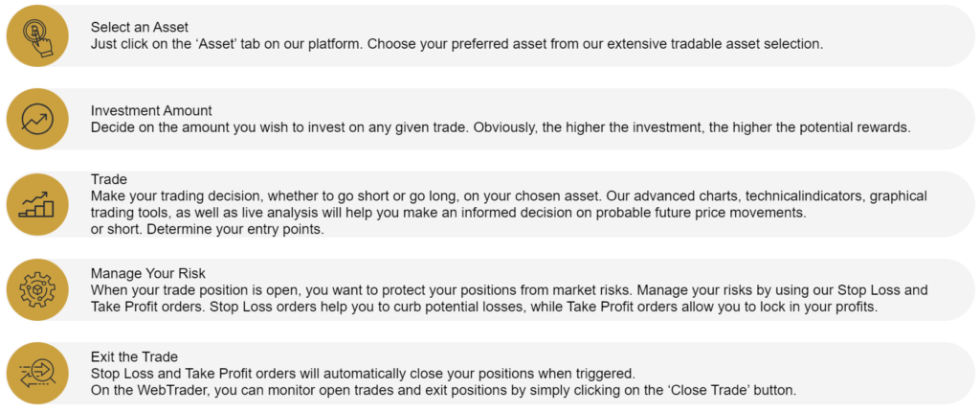Image resolution: width=980 pixels, height=412 pixels.
Task: Click the 'Trade' step heading
Action: [109, 180]
